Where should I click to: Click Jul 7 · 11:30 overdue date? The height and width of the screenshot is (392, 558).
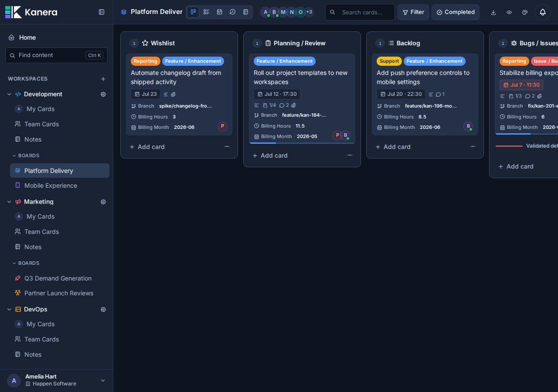coord(521,85)
